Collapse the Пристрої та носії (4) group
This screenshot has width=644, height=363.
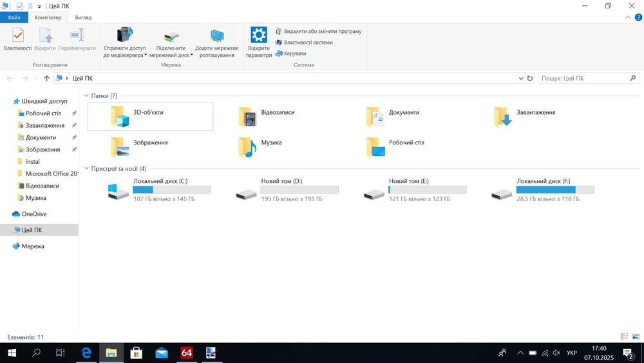86,168
